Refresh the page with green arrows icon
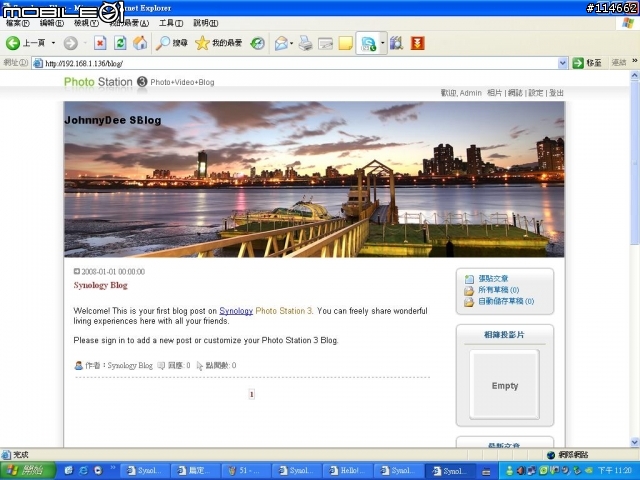Viewport: 640px width, 480px height. pos(120,43)
